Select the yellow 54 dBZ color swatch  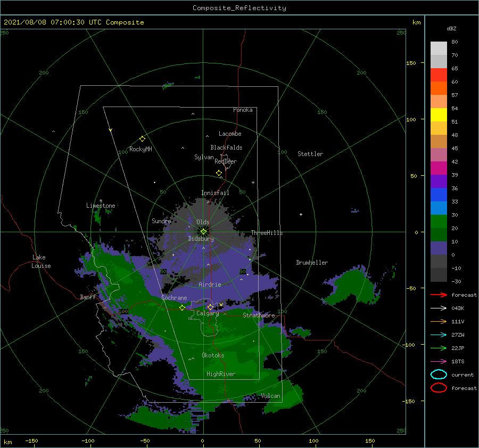click(439, 115)
